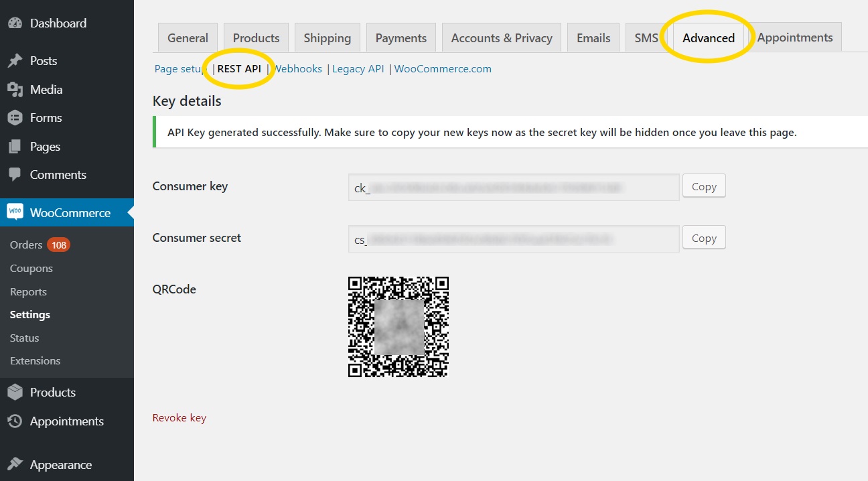
Task: Open Products via the box icon
Action: pos(15,392)
